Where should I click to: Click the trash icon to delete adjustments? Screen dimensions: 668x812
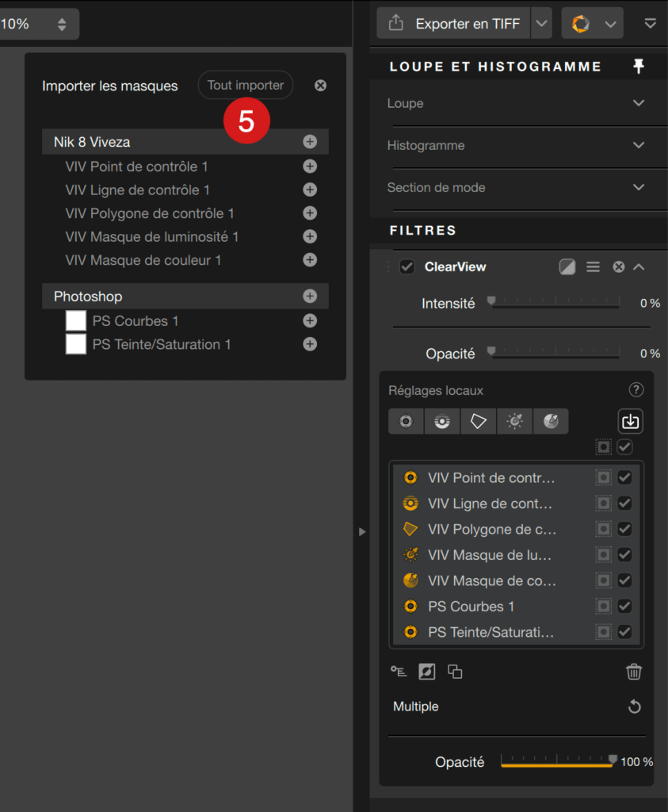tap(634, 672)
